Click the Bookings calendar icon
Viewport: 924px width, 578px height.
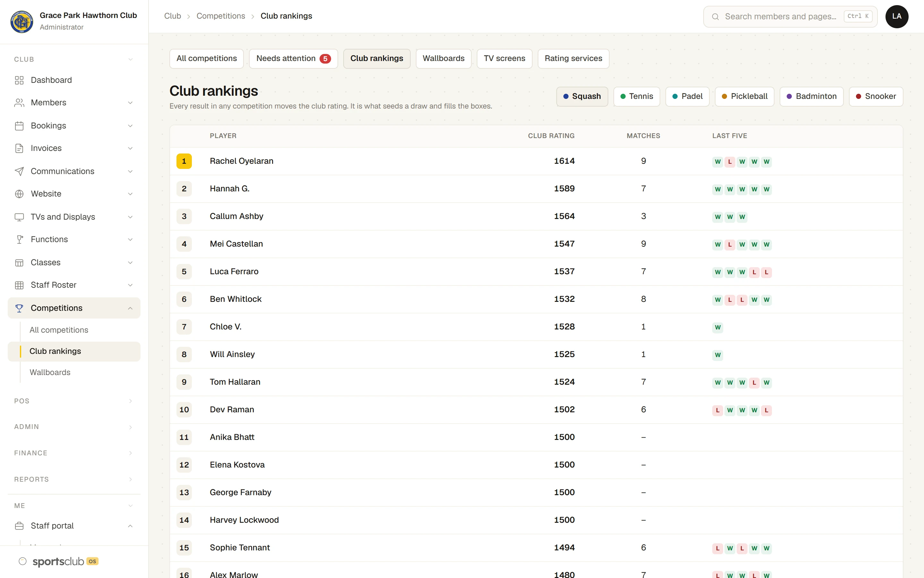(19, 125)
